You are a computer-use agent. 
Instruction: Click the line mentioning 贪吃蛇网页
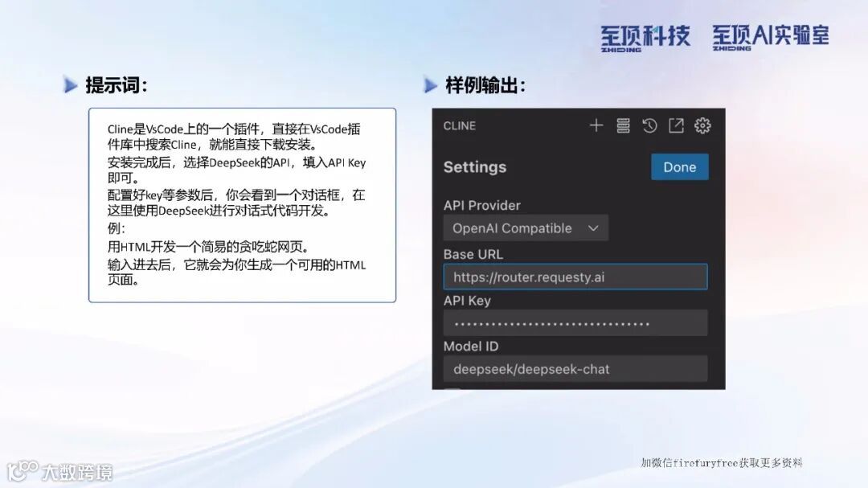[208, 247]
